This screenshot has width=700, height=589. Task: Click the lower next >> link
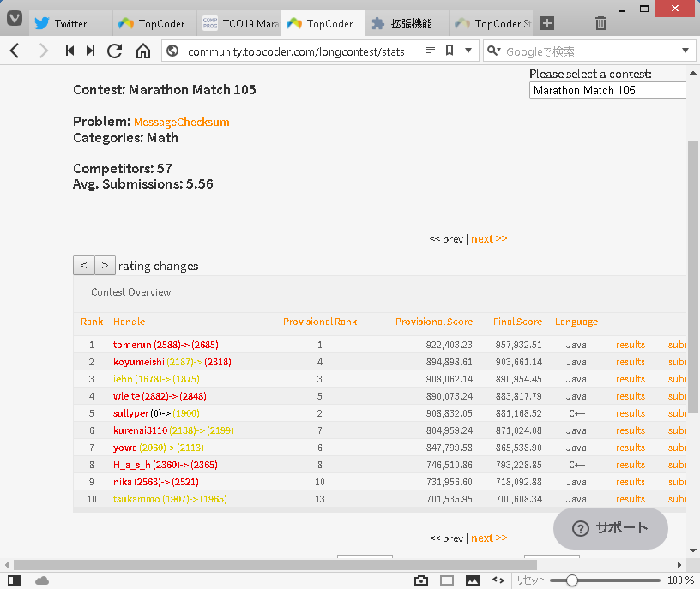[x=489, y=538]
